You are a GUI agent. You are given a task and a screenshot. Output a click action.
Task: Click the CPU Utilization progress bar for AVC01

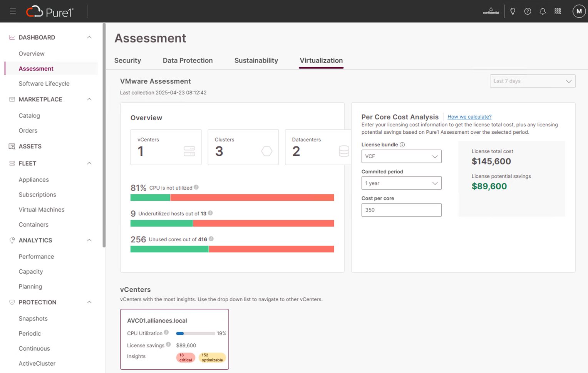click(195, 333)
